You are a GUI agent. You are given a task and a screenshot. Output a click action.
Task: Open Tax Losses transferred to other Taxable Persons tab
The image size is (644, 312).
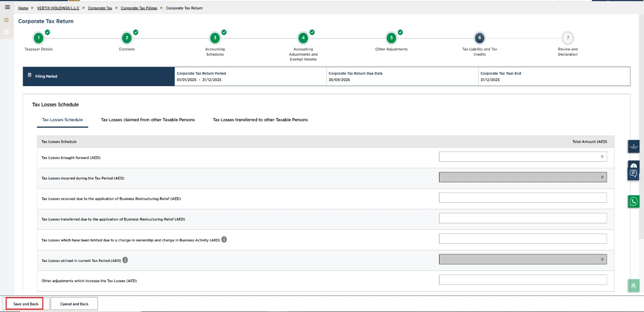[260, 120]
